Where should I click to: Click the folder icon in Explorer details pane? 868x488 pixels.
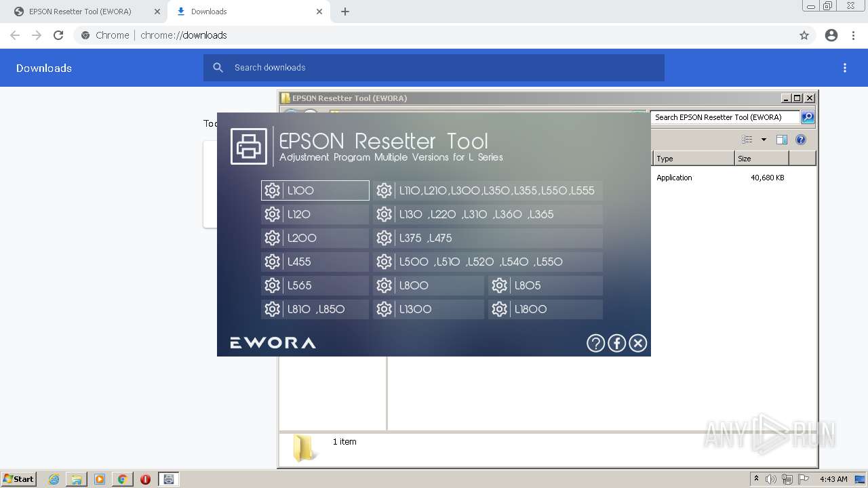pos(303,448)
